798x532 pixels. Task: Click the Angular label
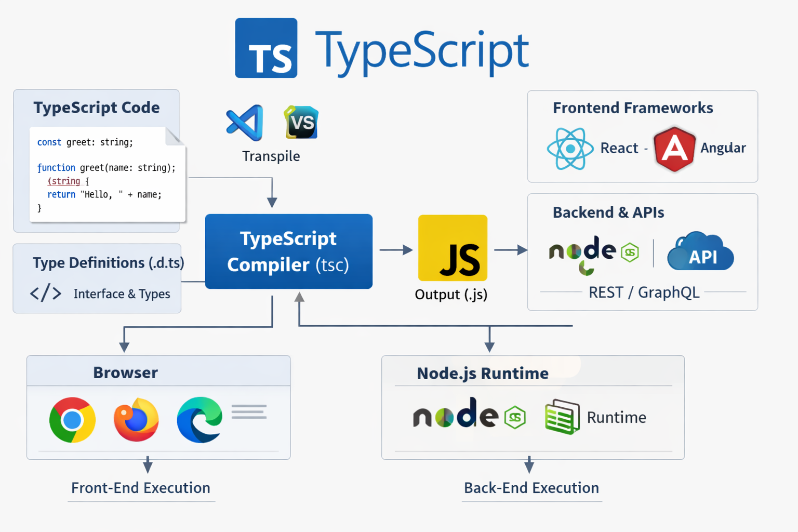pyautogui.click(x=723, y=148)
